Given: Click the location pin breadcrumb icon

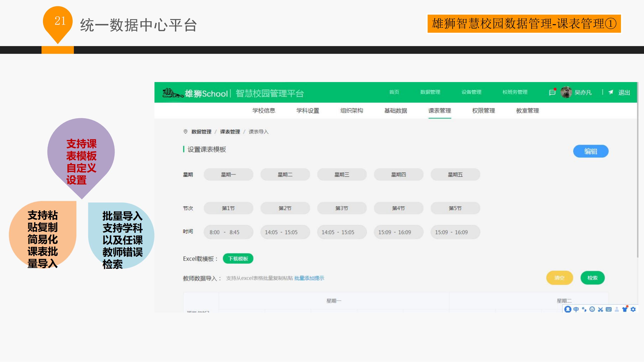Looking at the screenshot, I should coord(185,132).
